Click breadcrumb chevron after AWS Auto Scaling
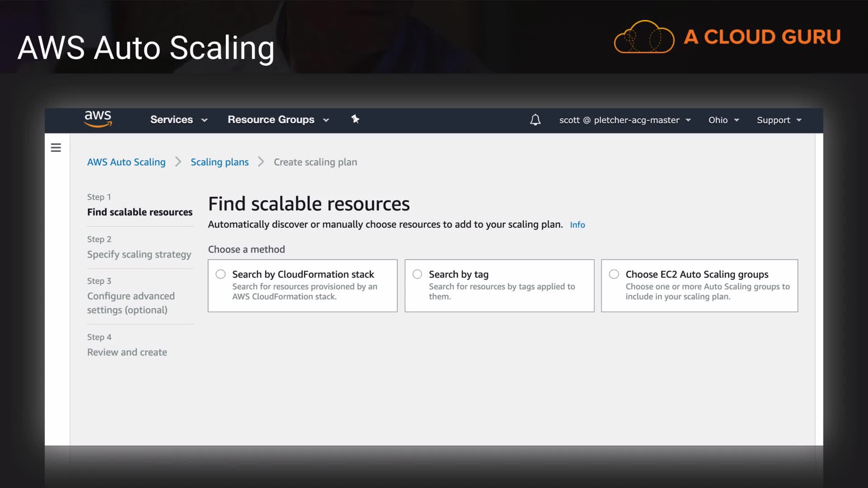The height and width of the screenshot is (488, 868). (178, 162)
